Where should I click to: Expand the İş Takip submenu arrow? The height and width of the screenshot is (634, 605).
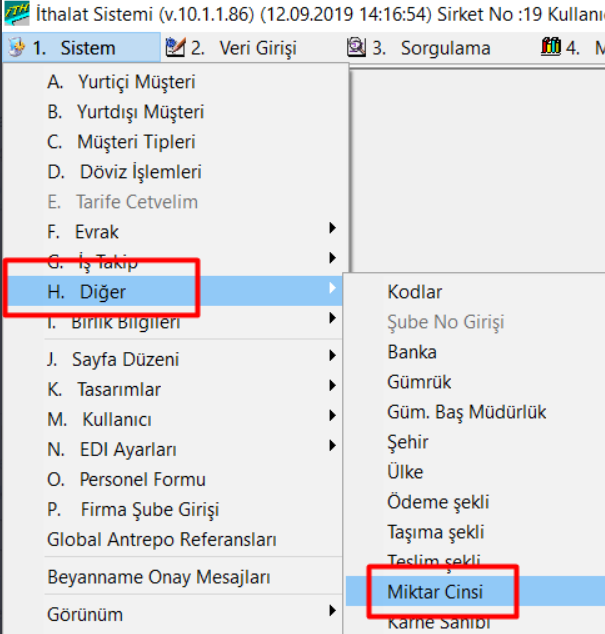click(332, 258)
